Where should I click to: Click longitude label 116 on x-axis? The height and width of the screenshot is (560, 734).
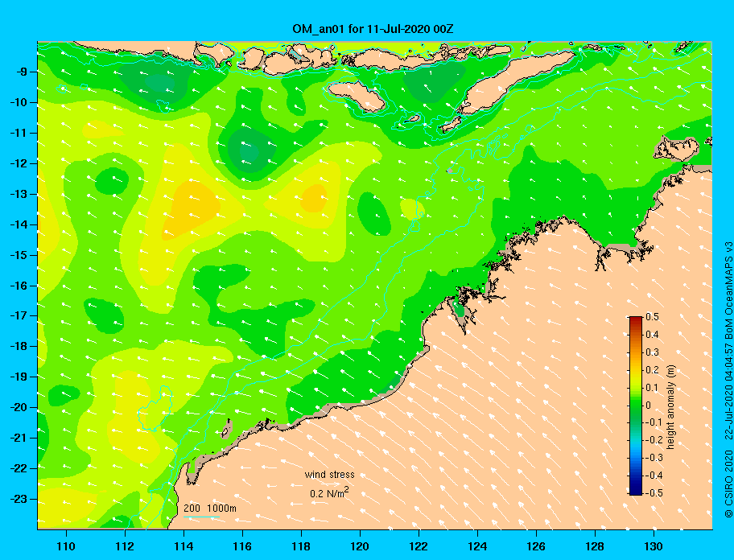point(242,546)
